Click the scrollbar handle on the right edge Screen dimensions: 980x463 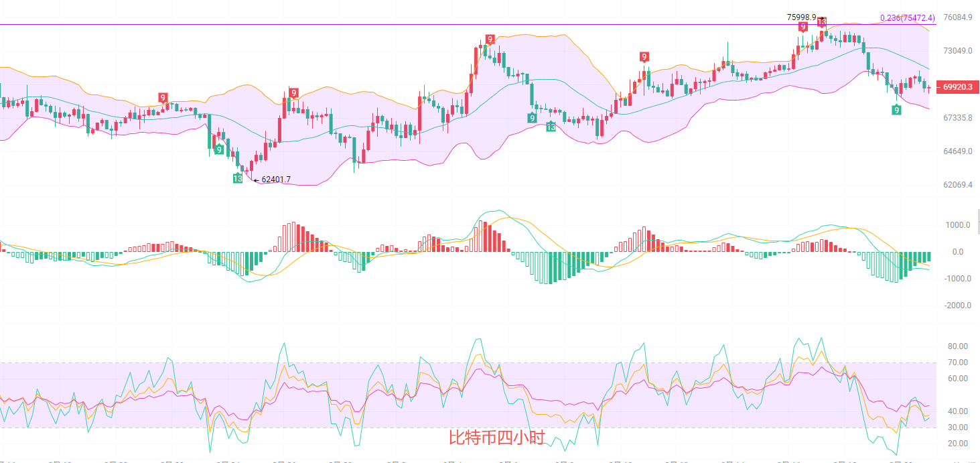coord(977,221)
